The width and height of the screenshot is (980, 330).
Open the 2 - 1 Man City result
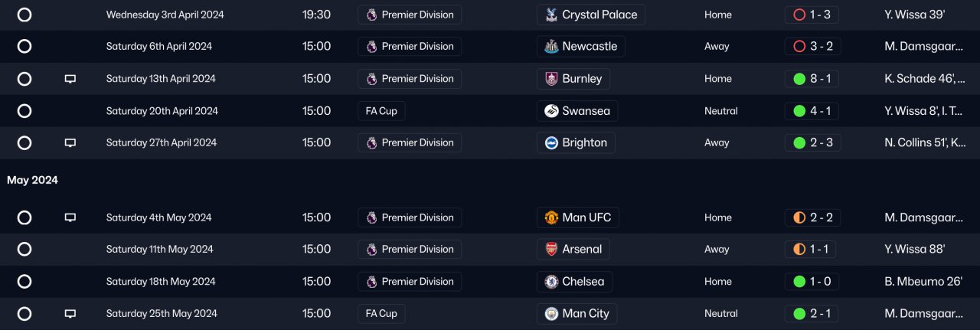click(812, 314)
